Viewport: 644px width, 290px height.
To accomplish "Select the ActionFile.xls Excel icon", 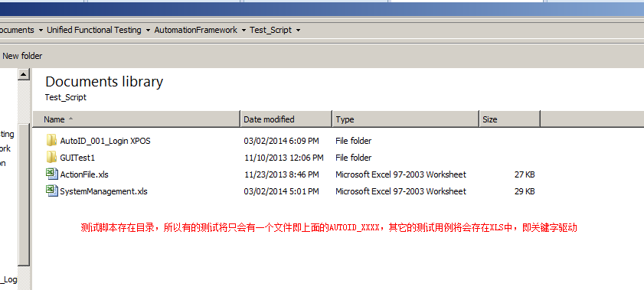I will click(x=52, y=174).
